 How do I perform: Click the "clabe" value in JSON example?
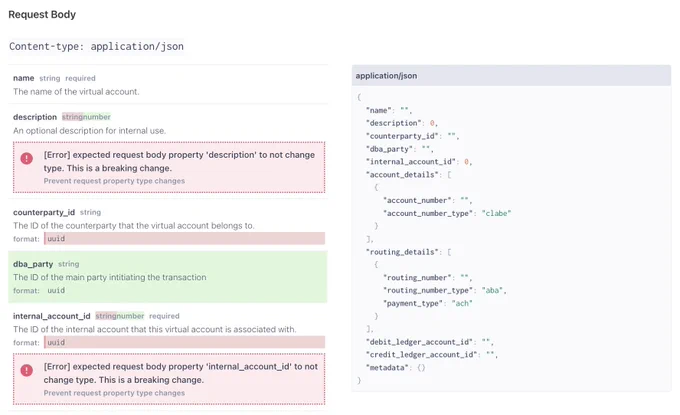(496, 213)
